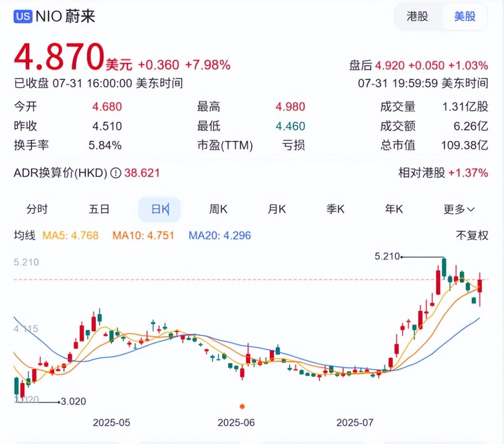Click the 昨收 value 4.510
The width and height of the screenshot is (504, 444).
[107, 126]
